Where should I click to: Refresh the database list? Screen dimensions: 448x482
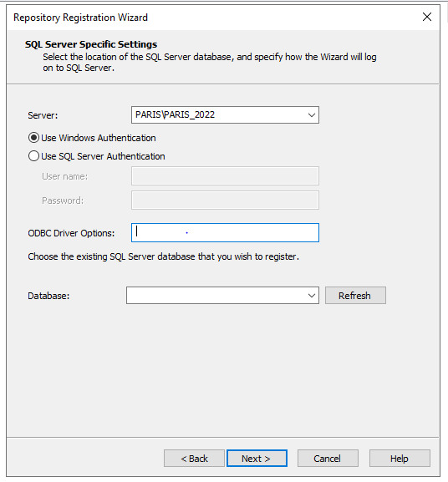(x=355, y=296)
